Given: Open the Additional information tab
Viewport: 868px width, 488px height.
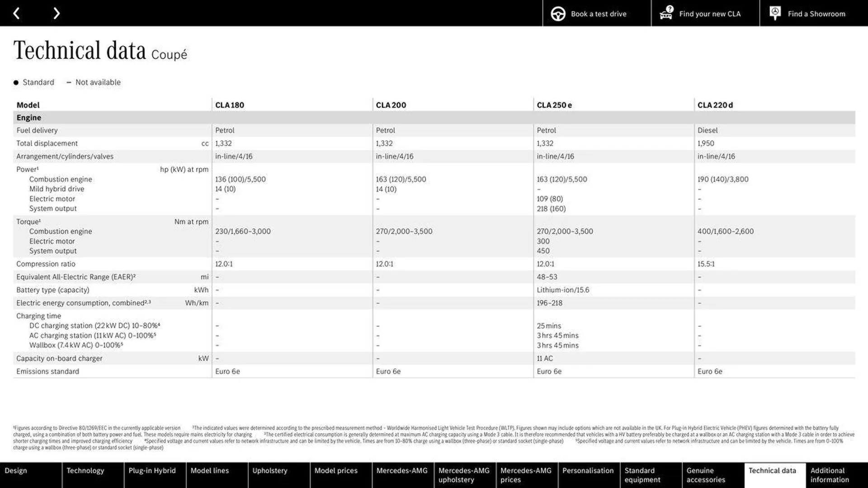Looking at the screenshot, I should tap(837, 475).
